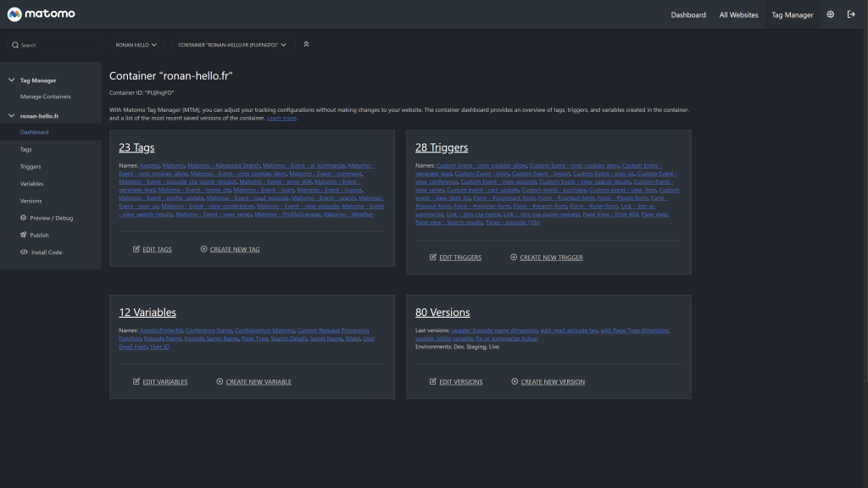Image resolution: width=868 pixels, height=488 pixels.
Task: Go to the Dashboard top menu
Action: click(x=687, y=14)
